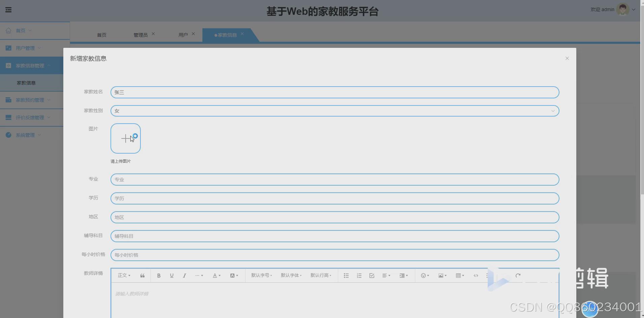644x318 pixels.
Task: Open the emoji picker
Action: pyautogui.click(x=425, y=276)
